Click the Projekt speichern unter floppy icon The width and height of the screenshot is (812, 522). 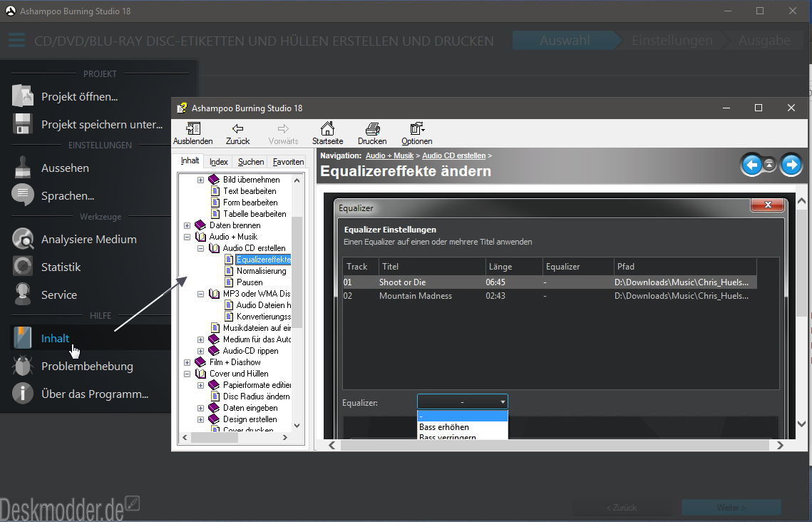22,124
